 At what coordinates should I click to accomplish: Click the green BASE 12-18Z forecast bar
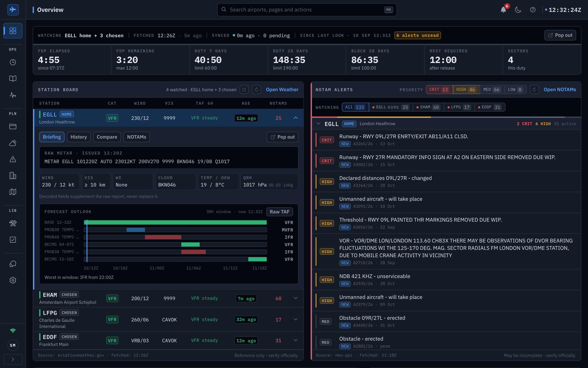point(175,222)
